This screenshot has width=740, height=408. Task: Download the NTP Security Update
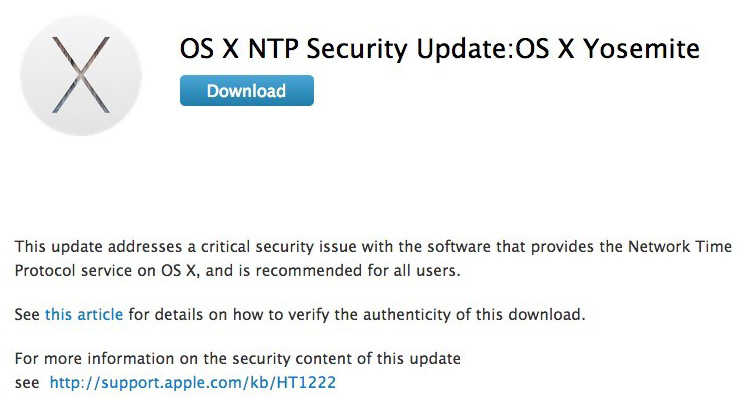pyautogui.click(x=246, y=90)
